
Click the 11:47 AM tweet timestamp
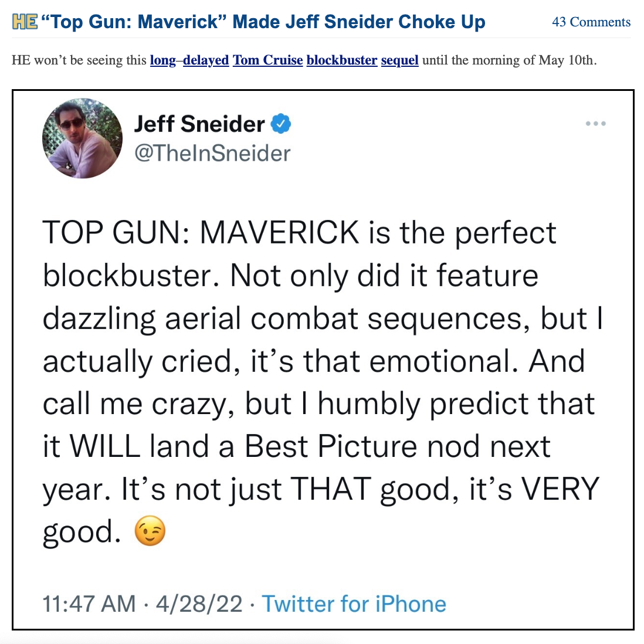tap(89, 604)
